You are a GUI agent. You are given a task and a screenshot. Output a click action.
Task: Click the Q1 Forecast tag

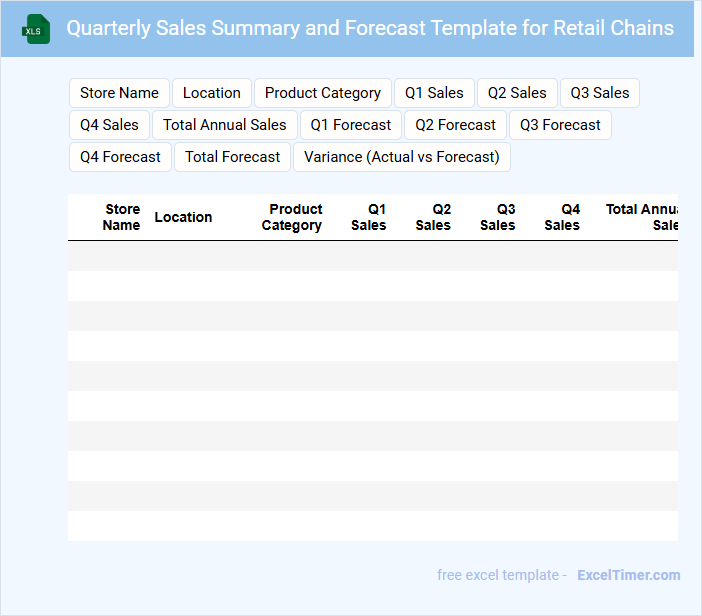(351, 125)
